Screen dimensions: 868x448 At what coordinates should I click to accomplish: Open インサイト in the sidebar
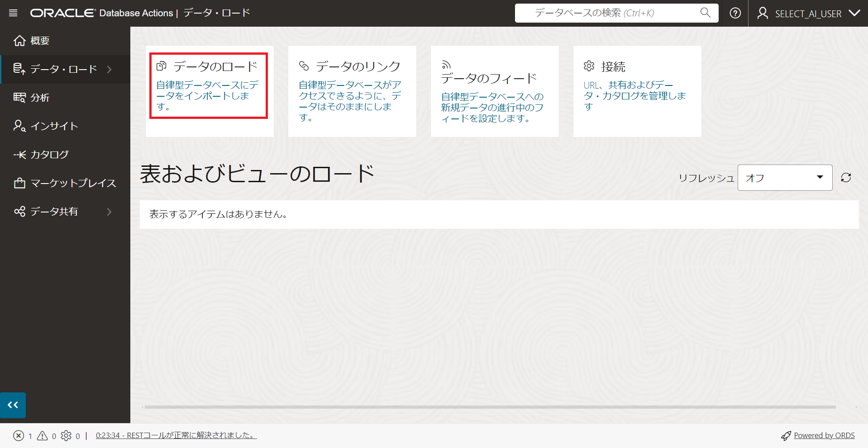[54, 126]
